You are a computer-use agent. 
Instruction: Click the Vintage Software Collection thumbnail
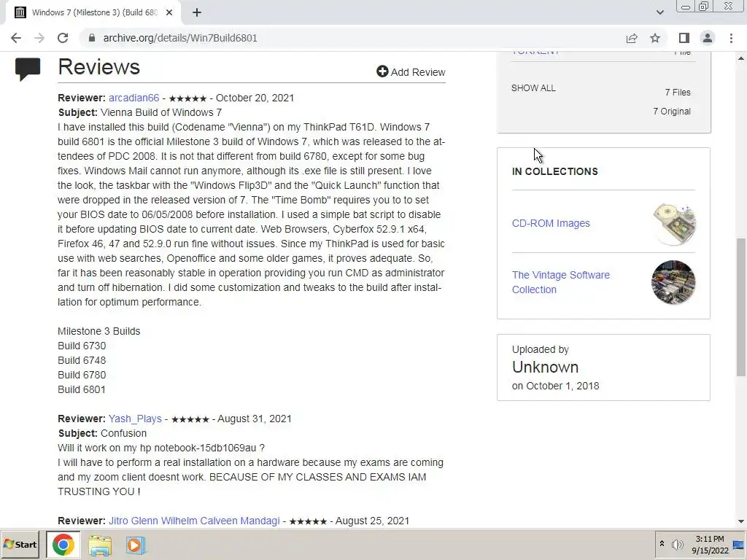pyautogui.click(x=673, y=282)
